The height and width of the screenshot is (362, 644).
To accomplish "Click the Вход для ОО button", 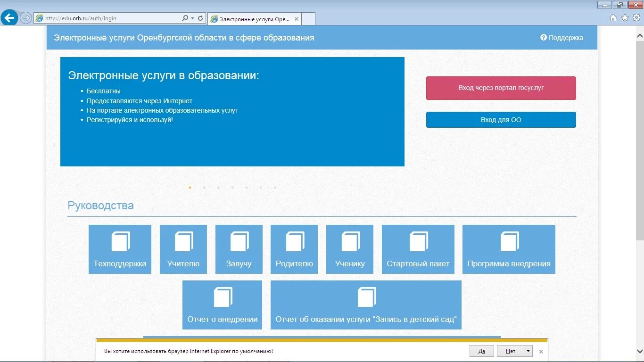I will (x=501, y=120).
